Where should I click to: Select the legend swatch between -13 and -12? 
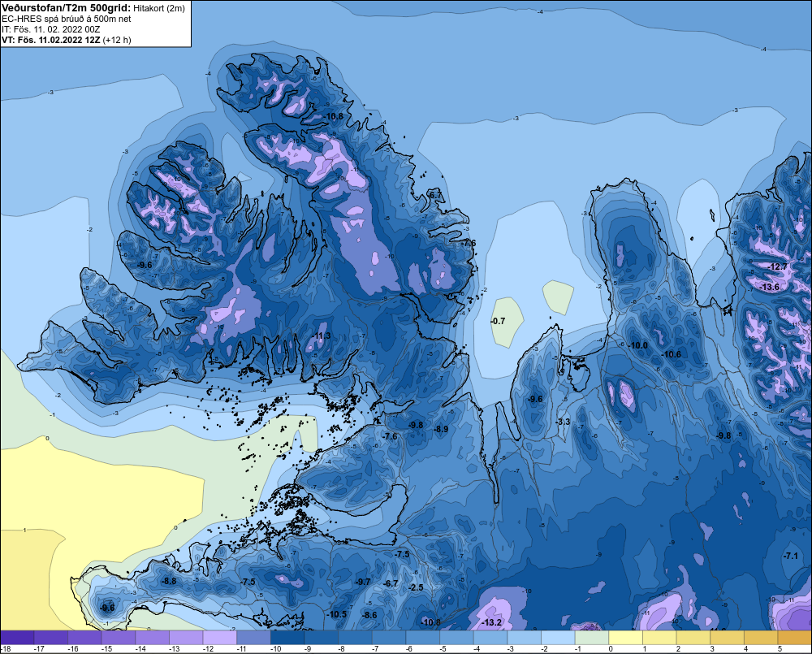pos(186,638)
